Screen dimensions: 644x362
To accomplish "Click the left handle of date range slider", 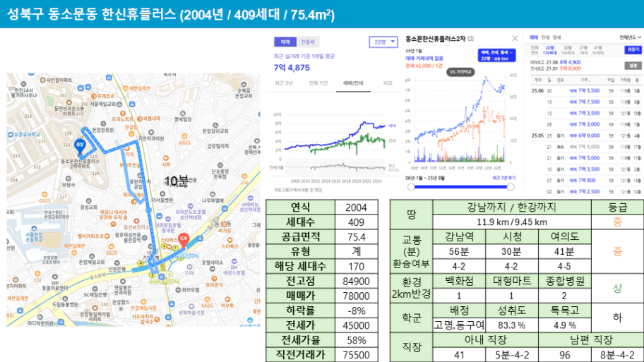I will [411, 187].
